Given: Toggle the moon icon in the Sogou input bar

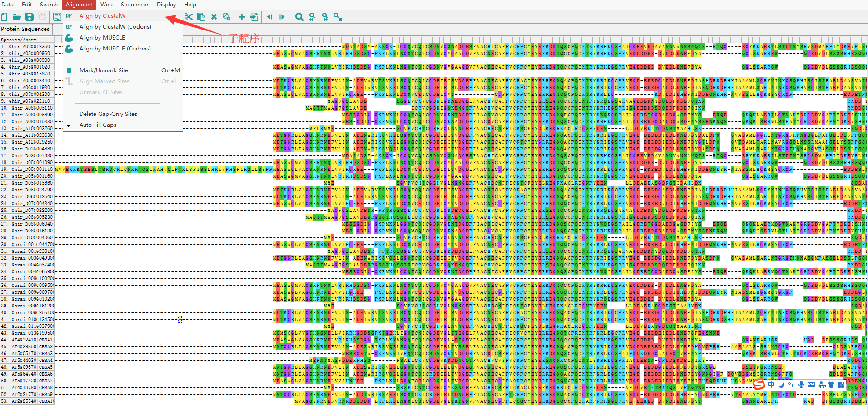Looking at the screenshot, I should point(781,385).
